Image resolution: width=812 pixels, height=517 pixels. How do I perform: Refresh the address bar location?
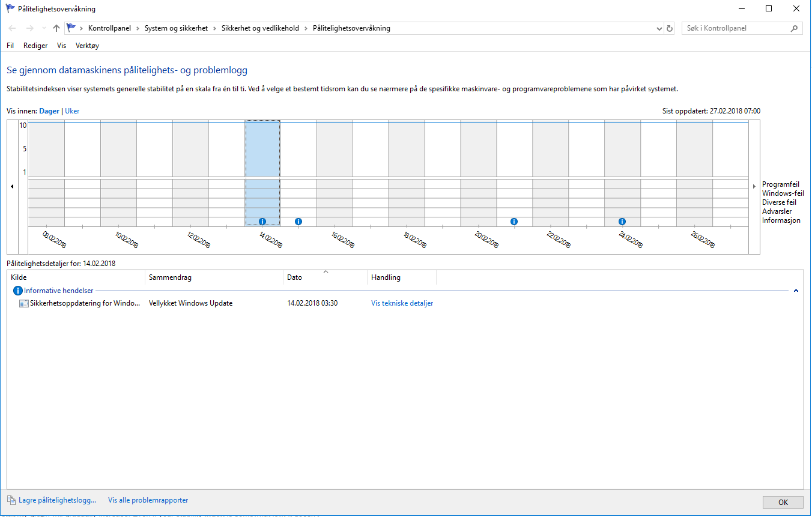[x=670, y=28]
